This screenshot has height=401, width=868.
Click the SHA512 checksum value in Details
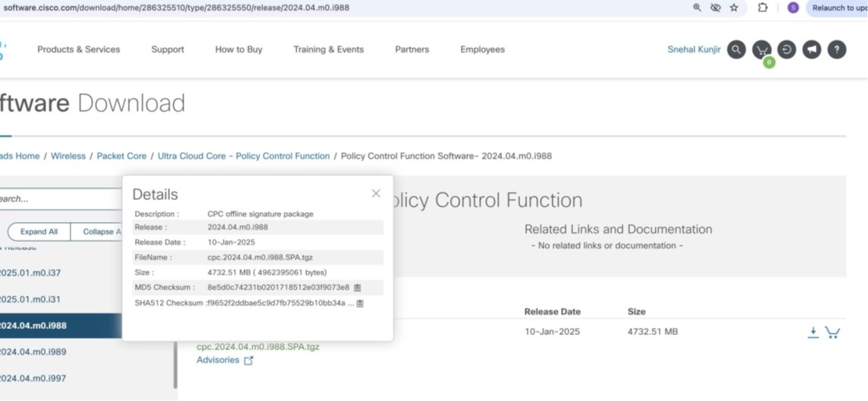[280, 303]
